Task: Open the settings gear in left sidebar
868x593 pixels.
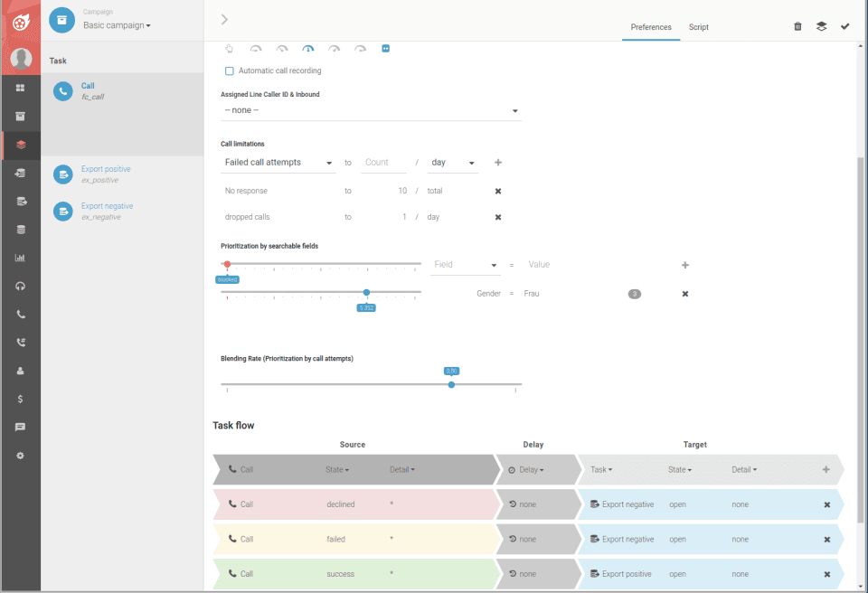Action: 21,456
